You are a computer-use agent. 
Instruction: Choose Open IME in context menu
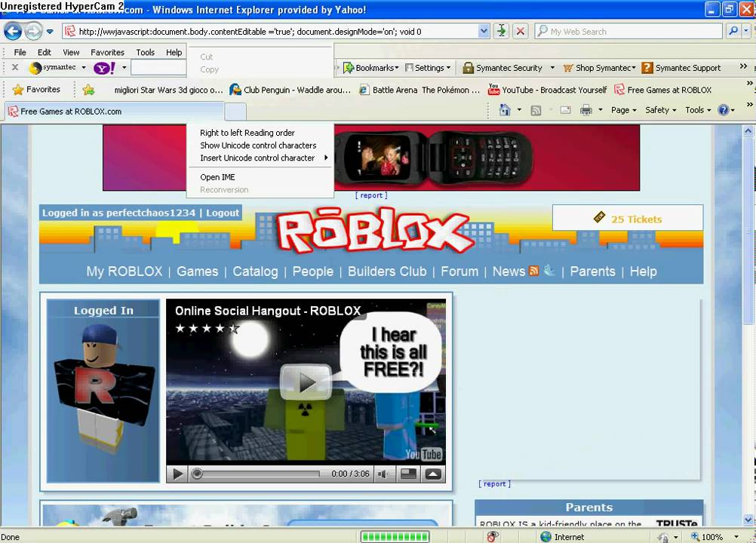pos(260,176)
